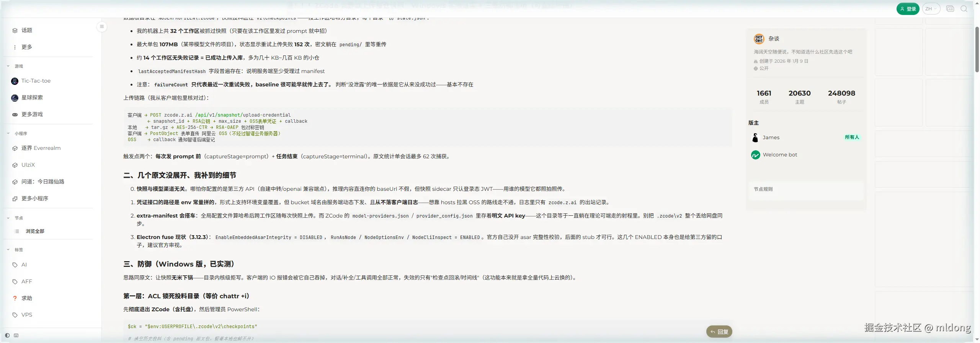The image size is (980, 343).
Task: Click the cube icon beside UlziX
Action: coord(15,165)
